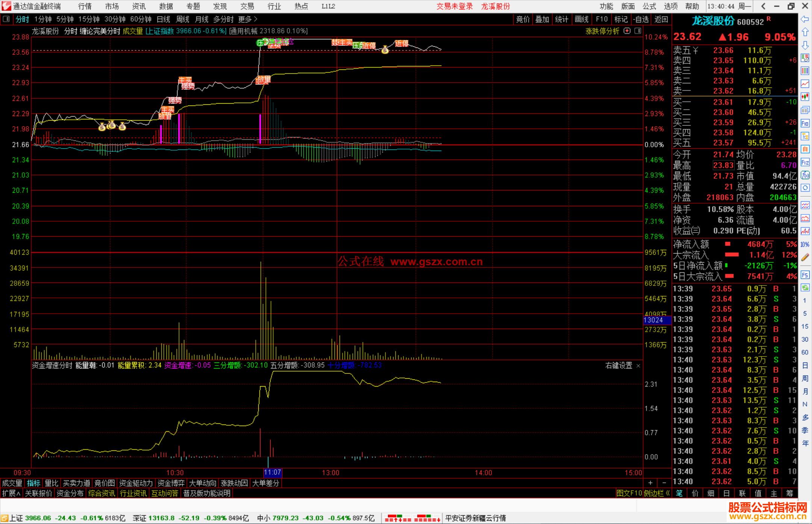Screen dimensions: 812x524
Task: Click the trend line chart sidebar icon
Action: (805, 84)
